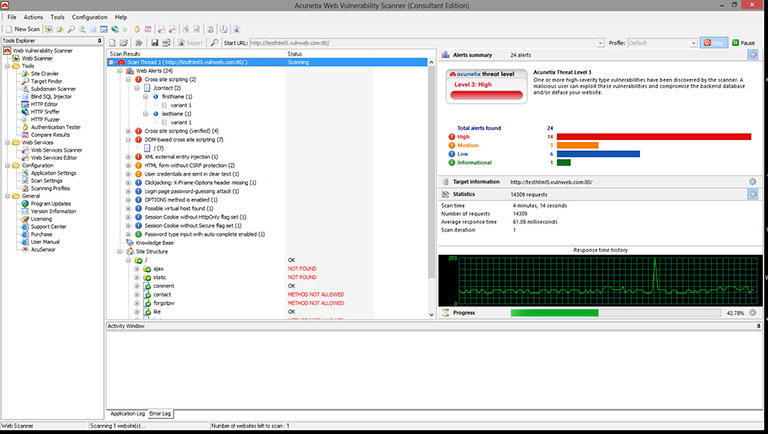Switch to the Error Log tab

tap(161, 413)
